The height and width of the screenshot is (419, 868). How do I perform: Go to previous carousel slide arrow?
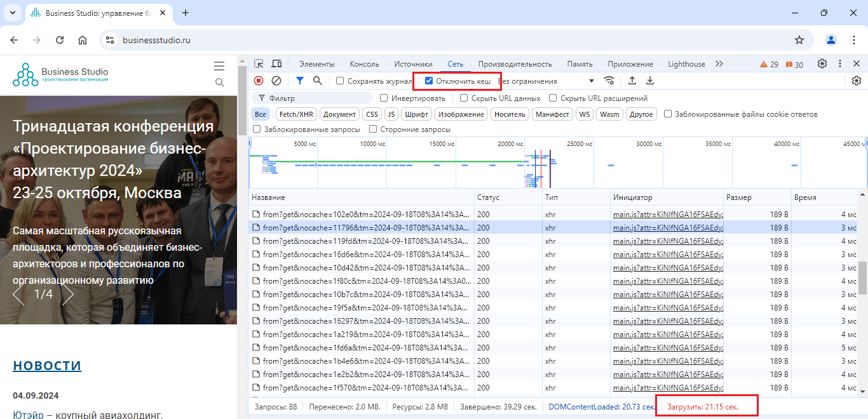pyautogui.click(x=18, y=294)
